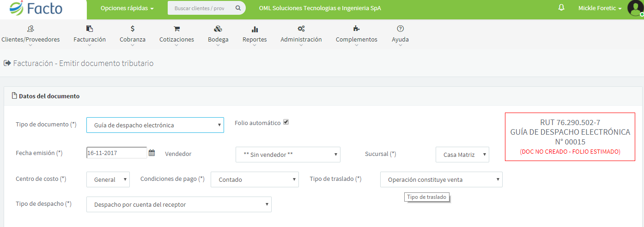This screenshot has width=644, height=227.
Task: Click the search magnifier icon
Action: (x=238, y=8)
